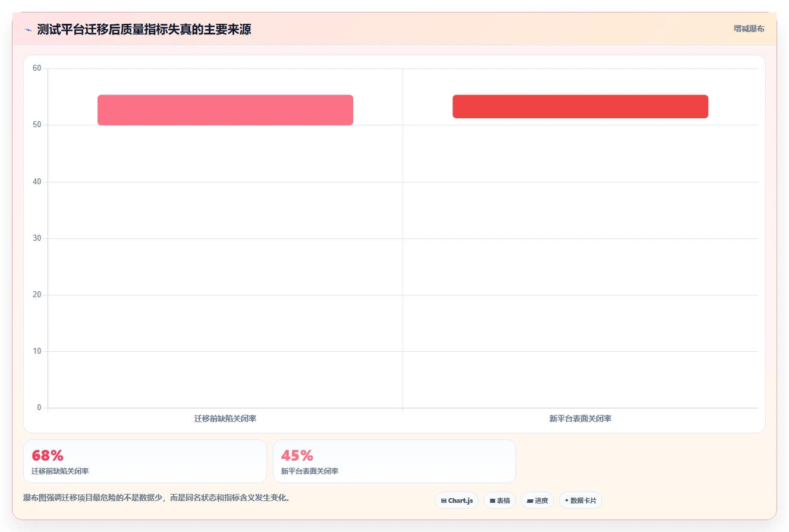Click the 数据卡片 tag chip
The width and height of the screenshot is (789, 532).
[580, 500]
